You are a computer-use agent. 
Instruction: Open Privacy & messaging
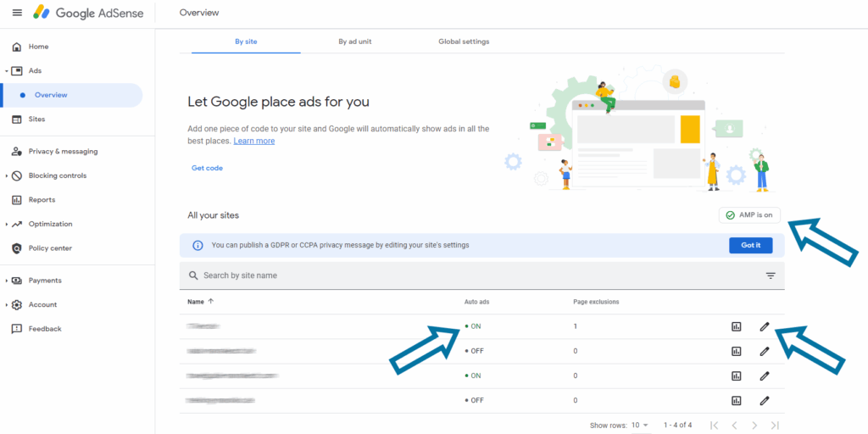63,151
